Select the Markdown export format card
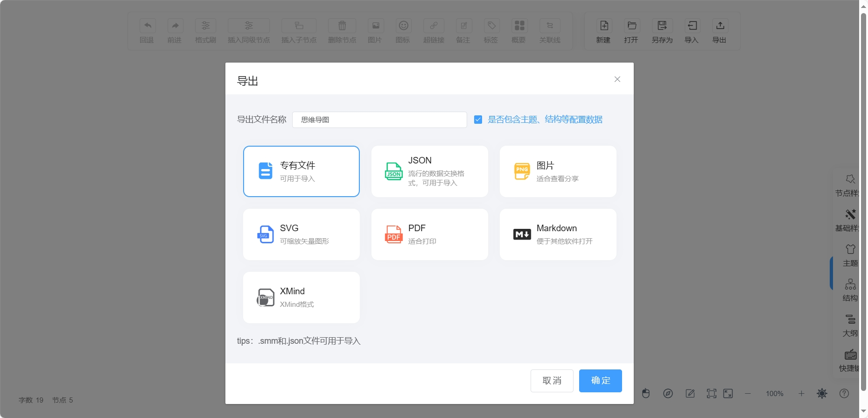 point(558,234)
